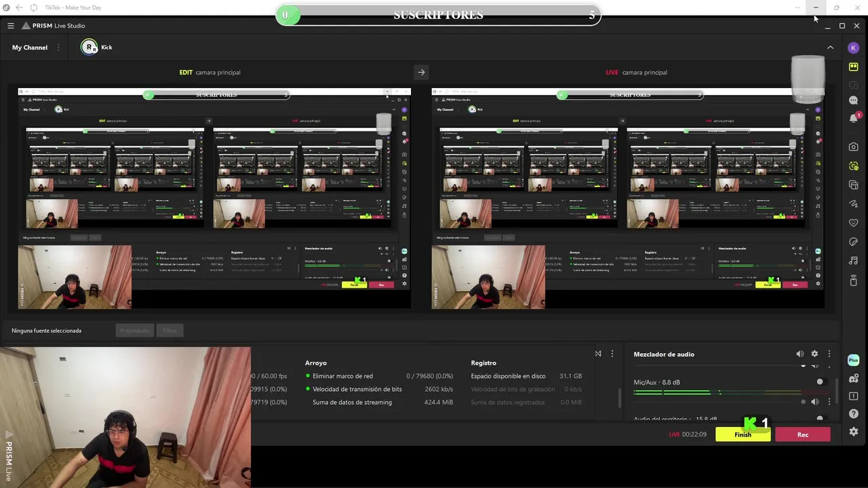Image resolution: width=868 pixels, height=488 pixels.
Task: Click the heart icon in sidebar
Action: [853, 222]
